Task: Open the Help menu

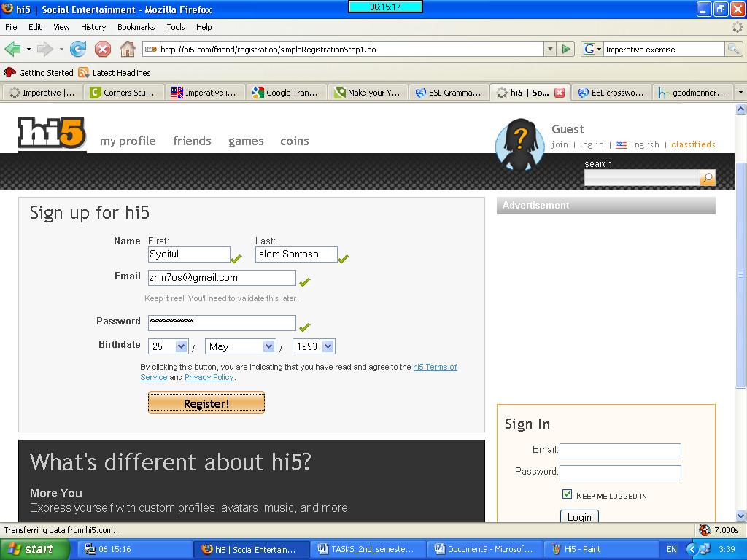Action: (x=204, y=27)
